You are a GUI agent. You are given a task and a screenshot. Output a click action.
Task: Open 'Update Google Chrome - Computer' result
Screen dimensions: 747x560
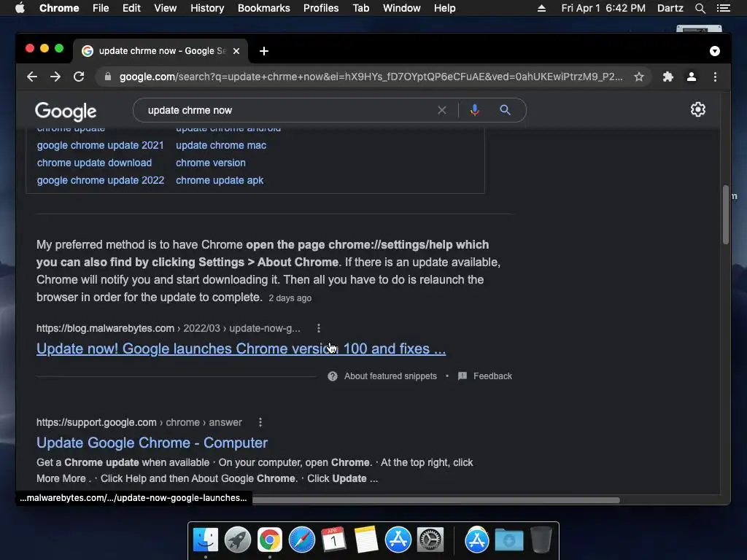tap(152, 443)
